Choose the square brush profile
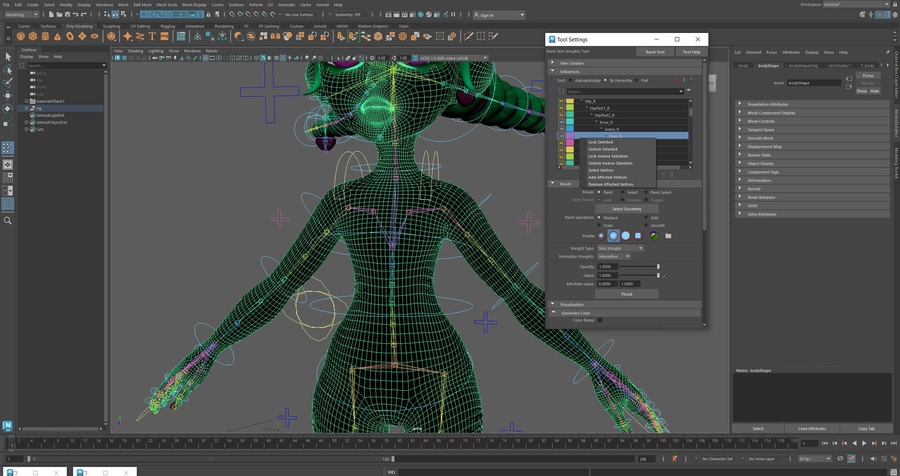The height and width of the screenshot is (476, 900). pos(638,236)
